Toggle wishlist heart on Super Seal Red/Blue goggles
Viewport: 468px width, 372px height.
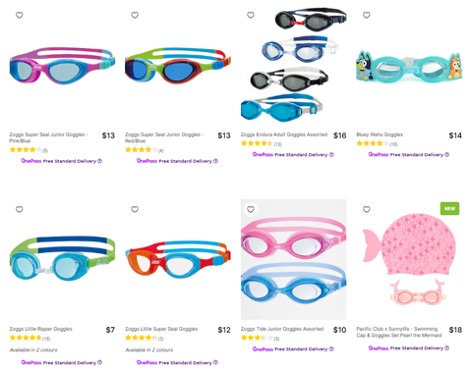click(x=135, y=15)
